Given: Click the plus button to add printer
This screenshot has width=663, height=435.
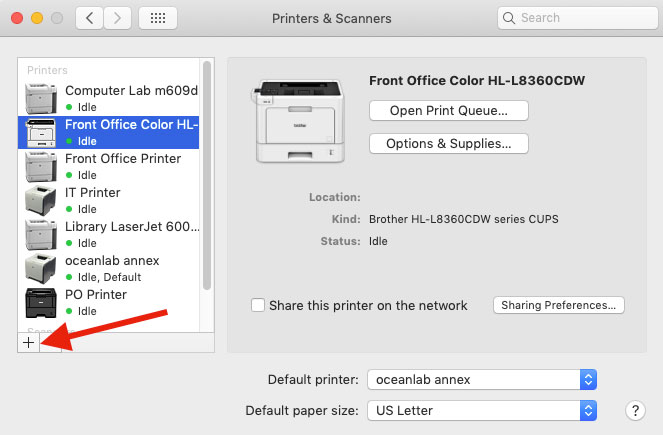Looking at the screenshot, I should (29, 342).
